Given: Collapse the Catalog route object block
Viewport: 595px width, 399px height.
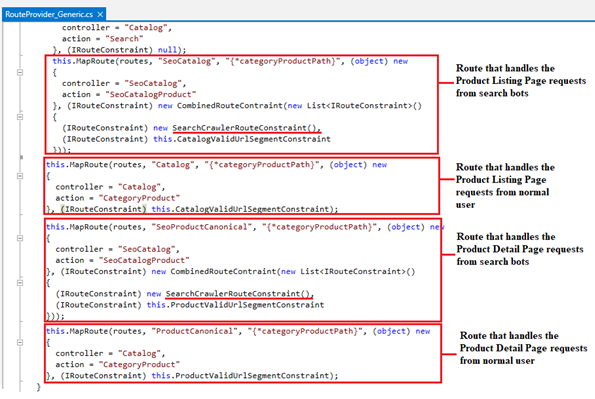Looking at the screenshot, I should point(20,176).
